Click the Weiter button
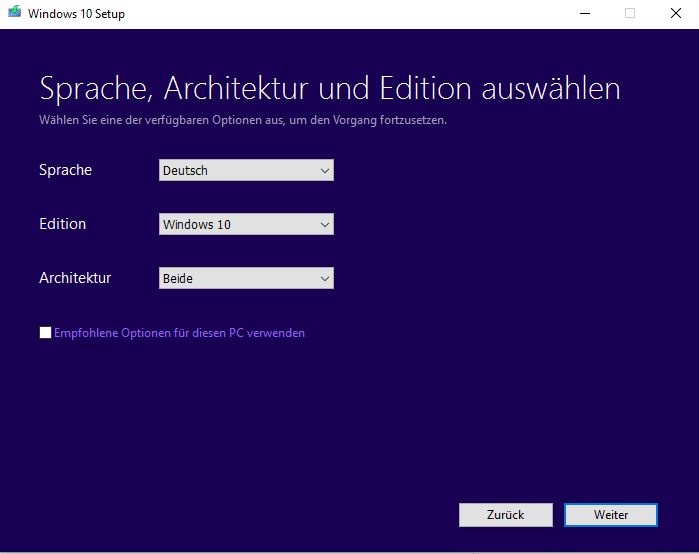 click(x=611, y=515)
